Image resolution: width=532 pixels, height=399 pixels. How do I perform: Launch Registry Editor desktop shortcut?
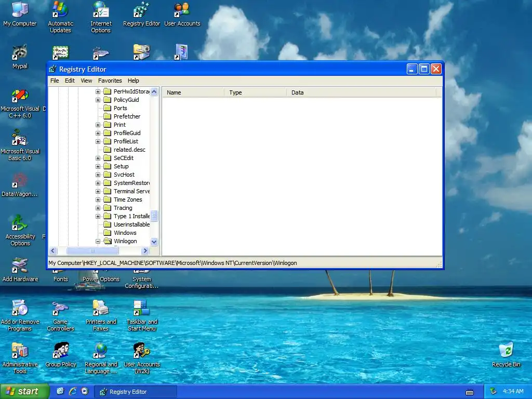click(x=141, y=14)
